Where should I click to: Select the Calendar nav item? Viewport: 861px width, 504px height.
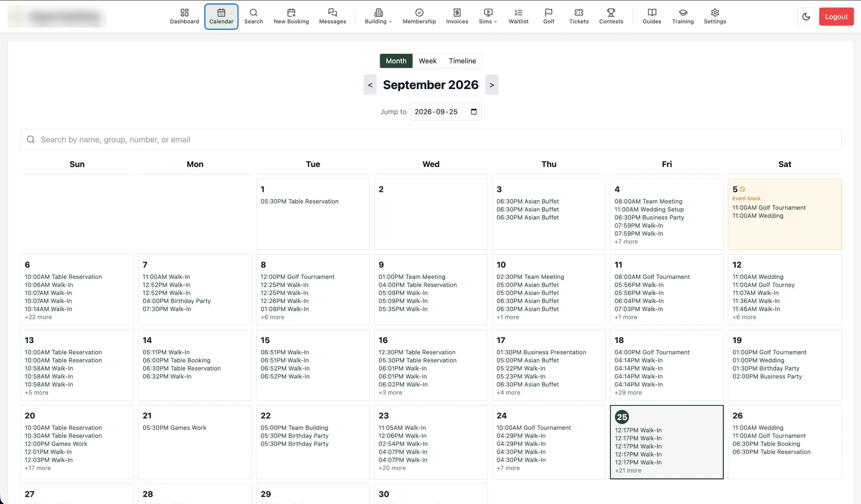[221, 16]
